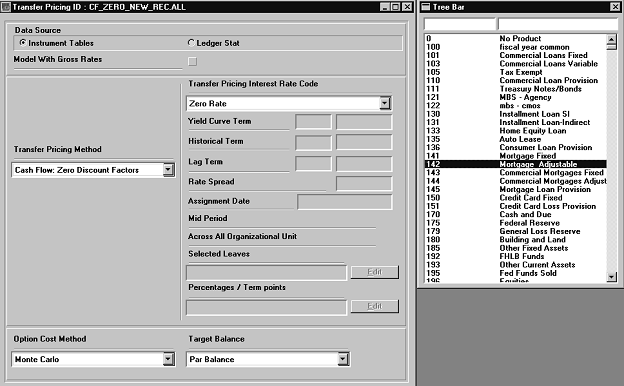Click the Tree Bar scroll up arrow
The image size is (624, 386).
pos(612,39)
